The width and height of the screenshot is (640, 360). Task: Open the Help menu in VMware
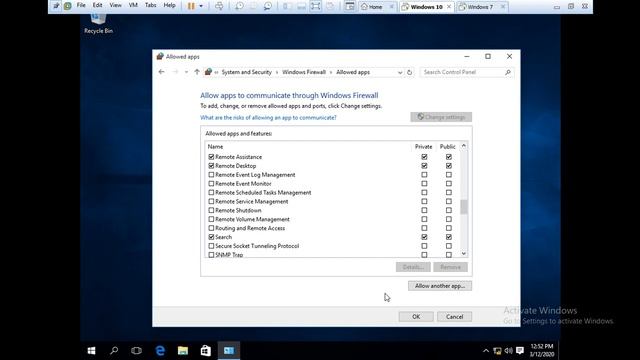tap(169, 5)
